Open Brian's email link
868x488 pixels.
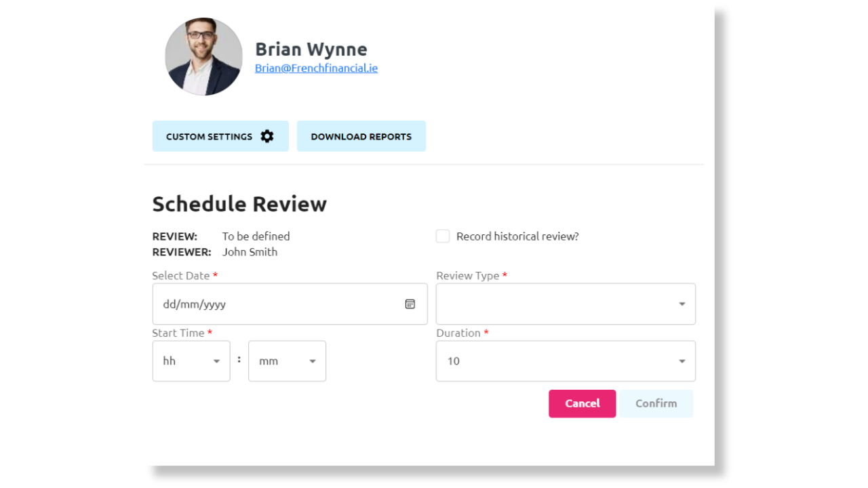[316, 68]
